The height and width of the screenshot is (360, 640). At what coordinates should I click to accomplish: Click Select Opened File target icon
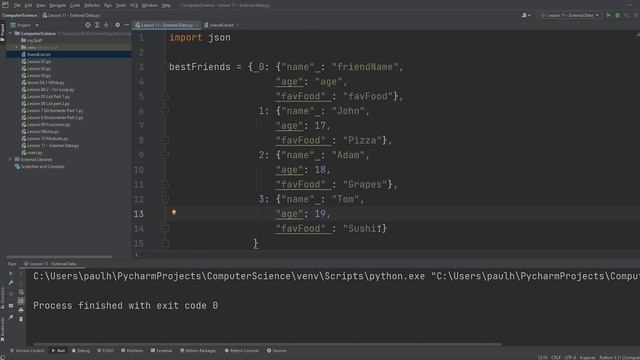(x=88, y=25)
